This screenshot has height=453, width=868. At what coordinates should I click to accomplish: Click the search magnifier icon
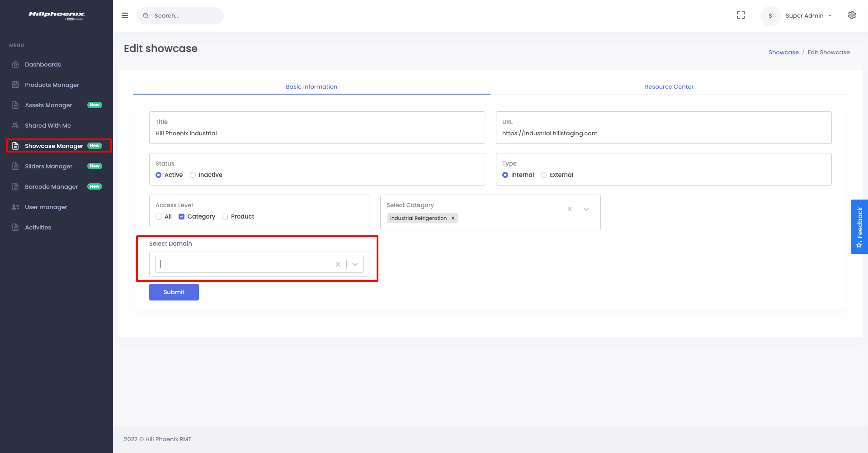click(x=146, y=16)
